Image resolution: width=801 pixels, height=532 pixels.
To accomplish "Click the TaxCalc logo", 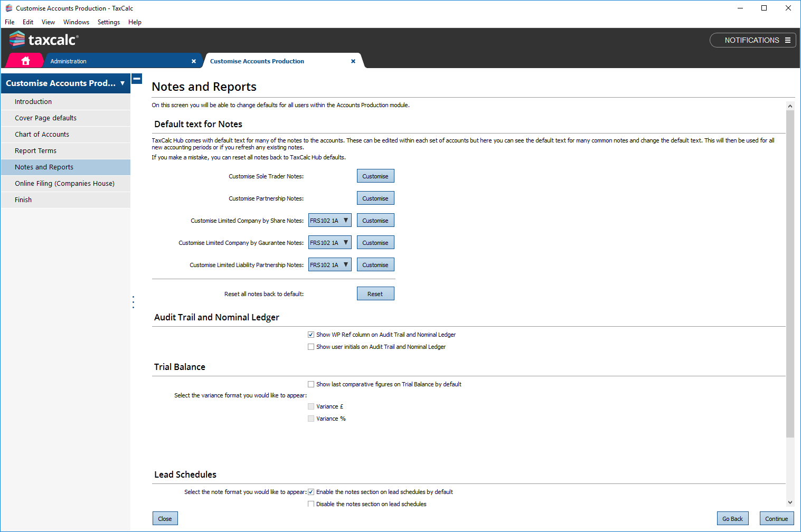I will [44, 40].
